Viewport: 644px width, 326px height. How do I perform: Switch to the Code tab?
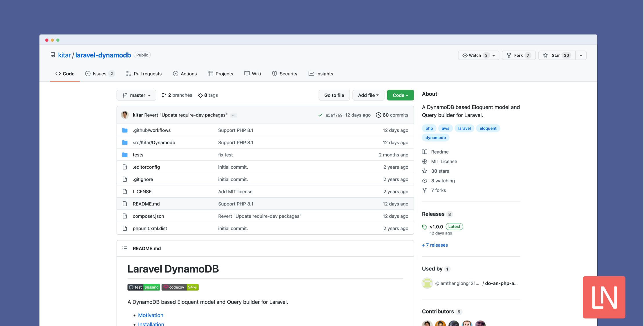pyautogui.click(x=65, y=74)
